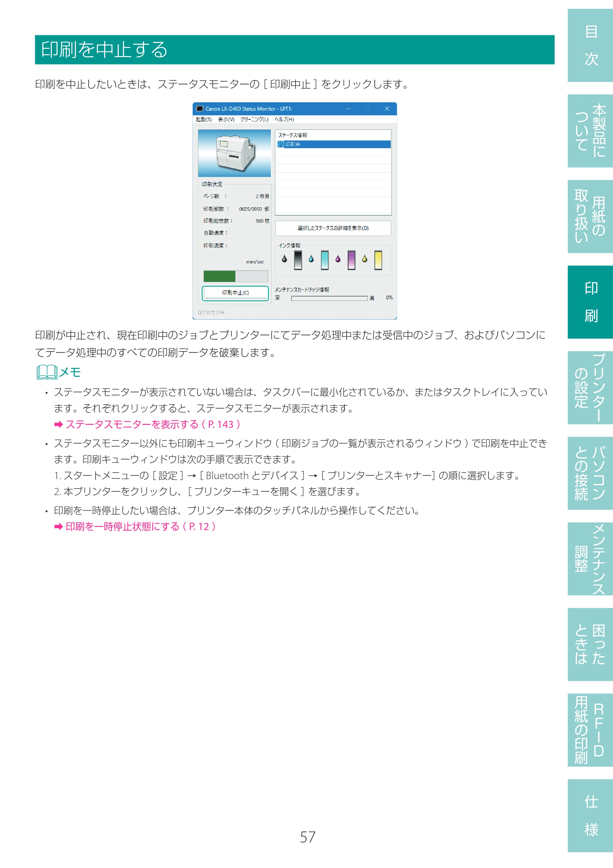Click the cyan ink drop icon
The width and height of the screenshot is (613, 868).
[x=311, y=259]
